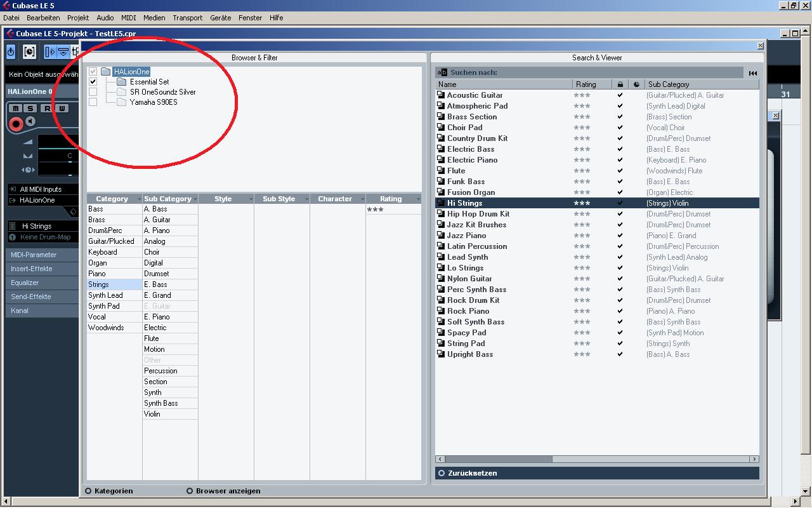Click the Solo 'S' button on HALionOne track
This screenshot has width=812, height=508.
(x=30, y=109)
